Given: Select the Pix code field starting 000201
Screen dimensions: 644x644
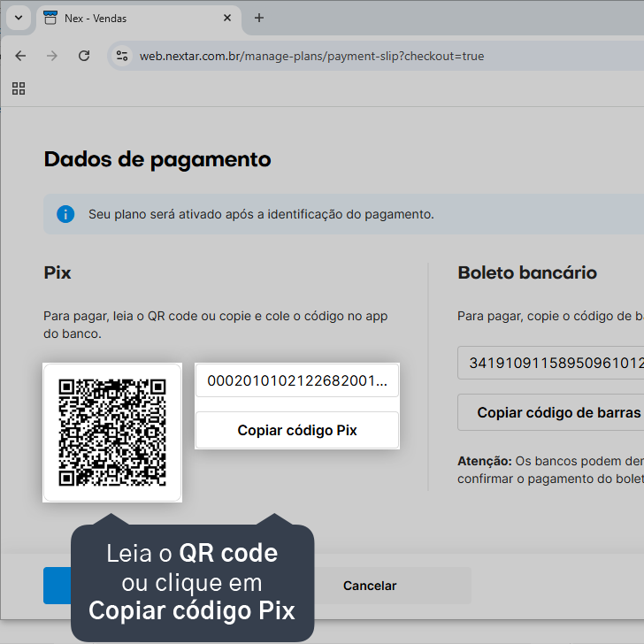Looking at the screenshot, I should click(297, 380).
